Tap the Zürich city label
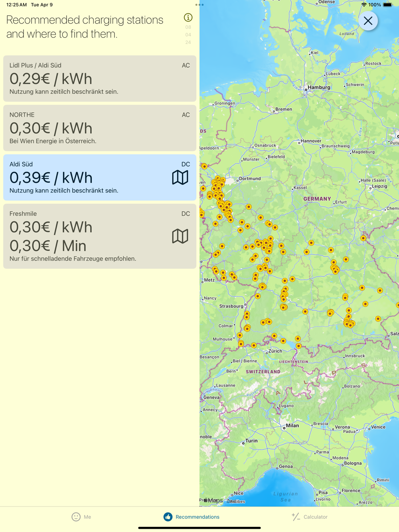This screenshot has width=399, height=532. tap(275, 351)
